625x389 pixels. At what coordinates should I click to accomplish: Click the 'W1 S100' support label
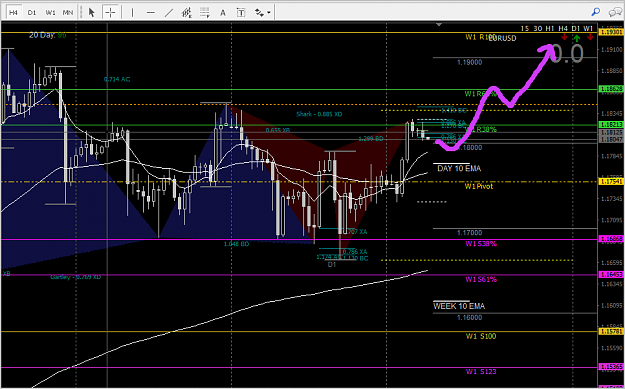(x=481, y=336)
